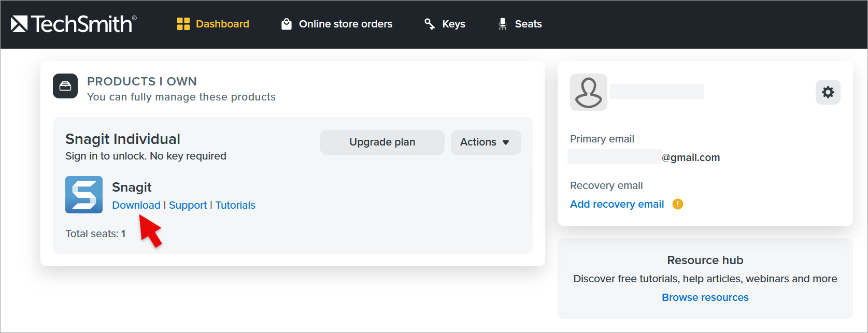The height and width of the screenshot is (333, 868).
Task: Click the TechSmith logo
Action: (x=74, y=24)
